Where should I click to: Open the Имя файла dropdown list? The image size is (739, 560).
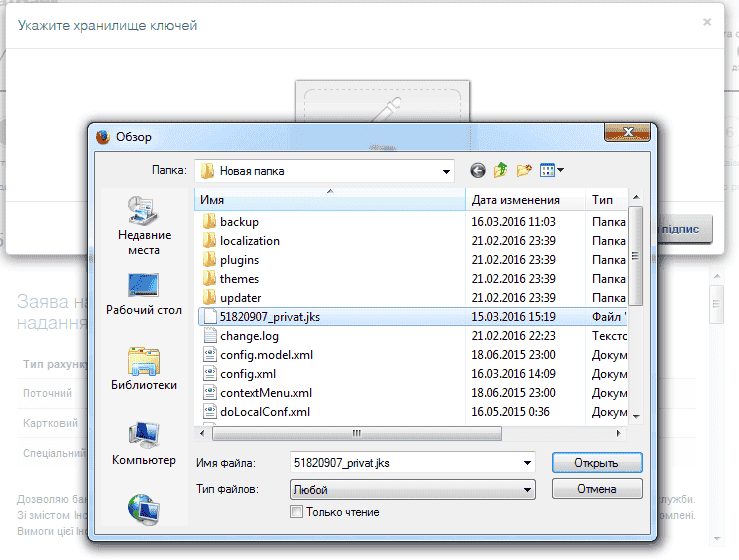pos(527,463)
